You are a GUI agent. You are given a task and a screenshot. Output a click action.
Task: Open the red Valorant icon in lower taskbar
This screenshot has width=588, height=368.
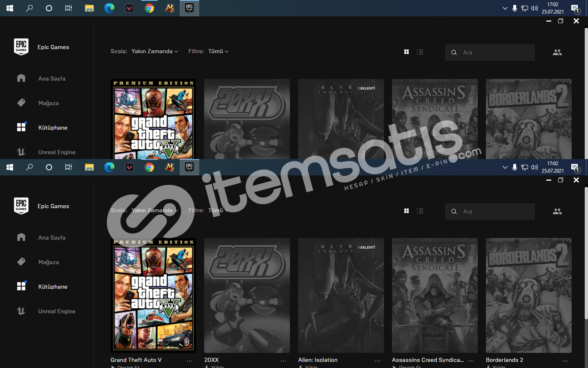pyautogui.click(x=129, y=167)
